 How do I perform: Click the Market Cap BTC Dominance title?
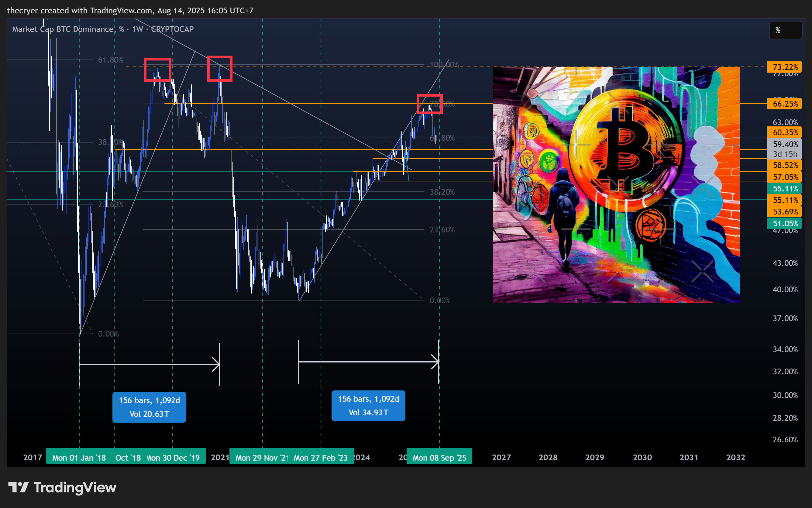[103, 29]
